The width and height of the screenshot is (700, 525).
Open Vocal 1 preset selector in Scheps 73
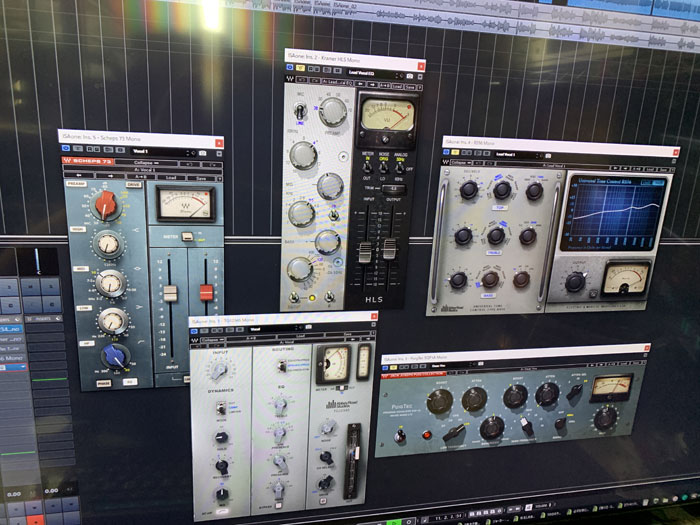point(159,152)
